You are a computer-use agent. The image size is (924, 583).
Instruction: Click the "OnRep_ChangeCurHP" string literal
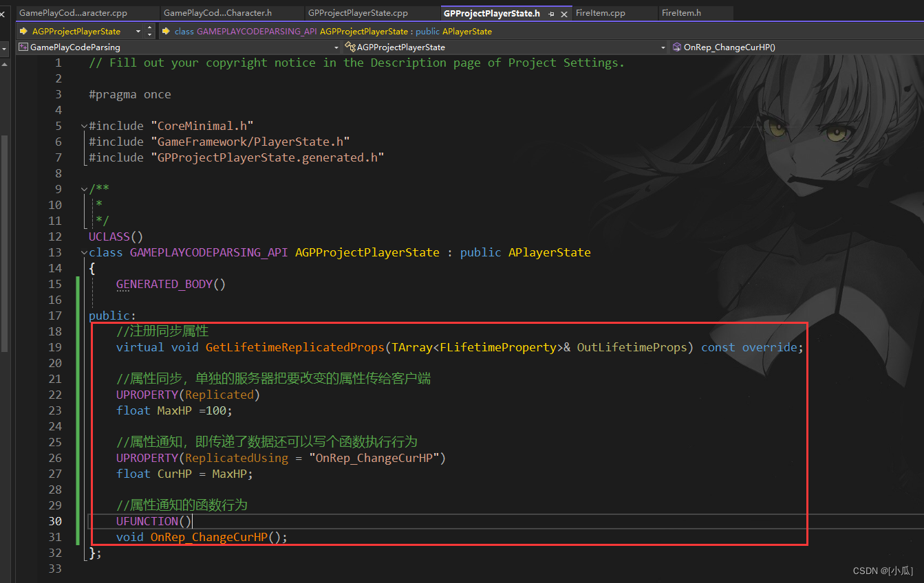coord(374,458)
